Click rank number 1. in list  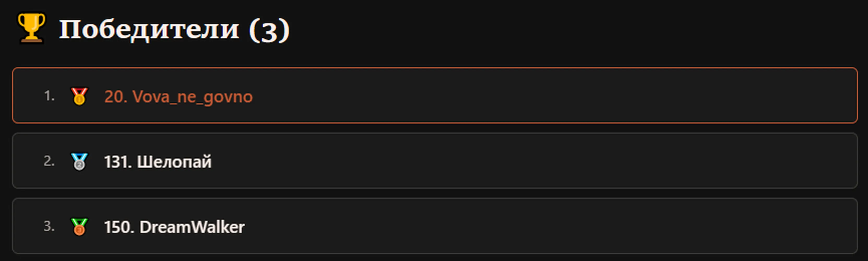pos(49,96)
